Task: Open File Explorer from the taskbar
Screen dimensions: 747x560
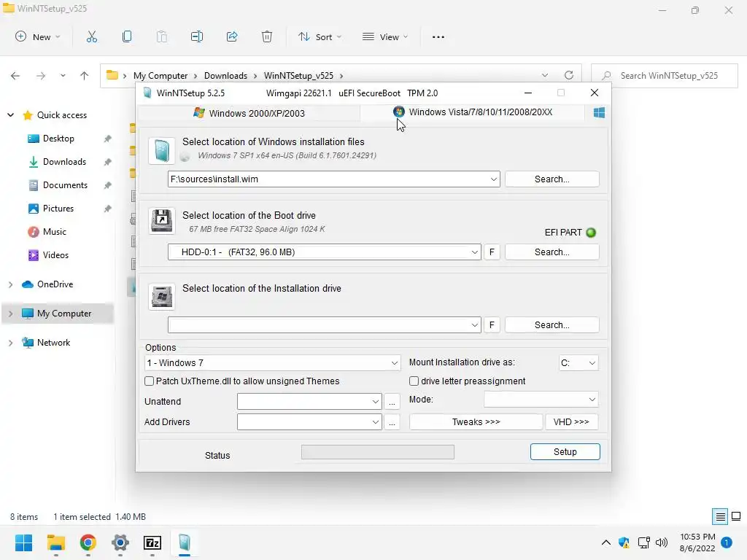Action: [55, 542]
